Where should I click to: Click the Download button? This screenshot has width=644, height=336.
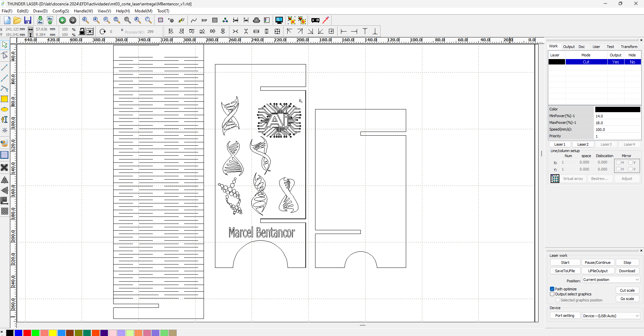pyautogui.click(x=627, y=271)
